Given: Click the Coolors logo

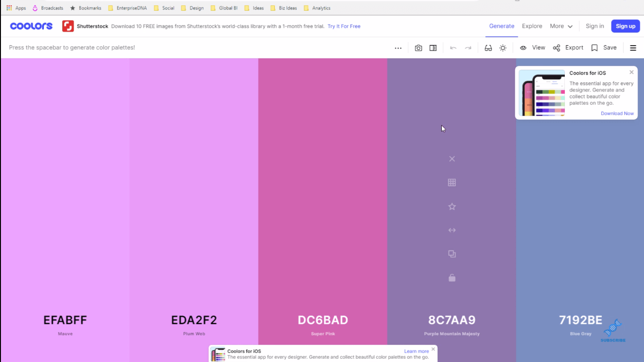Looking at the screenshot, I should point(31,26).
